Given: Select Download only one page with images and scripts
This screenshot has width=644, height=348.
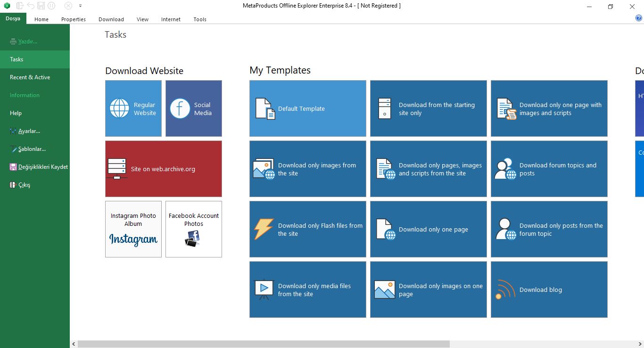Looking at the screenshot, I should pos(549,108).
